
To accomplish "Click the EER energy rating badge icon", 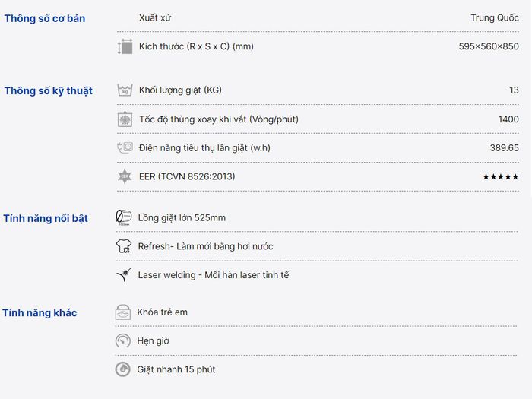I will [125, 176].
